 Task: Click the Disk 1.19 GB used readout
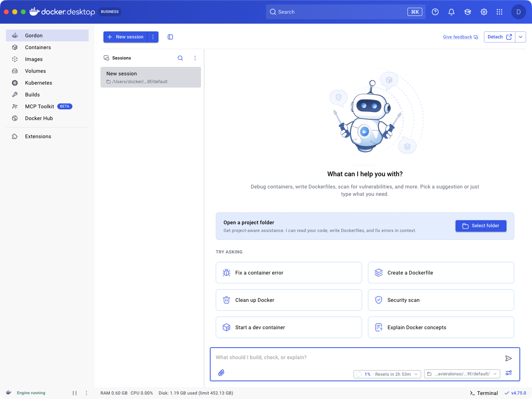point(196,393)
